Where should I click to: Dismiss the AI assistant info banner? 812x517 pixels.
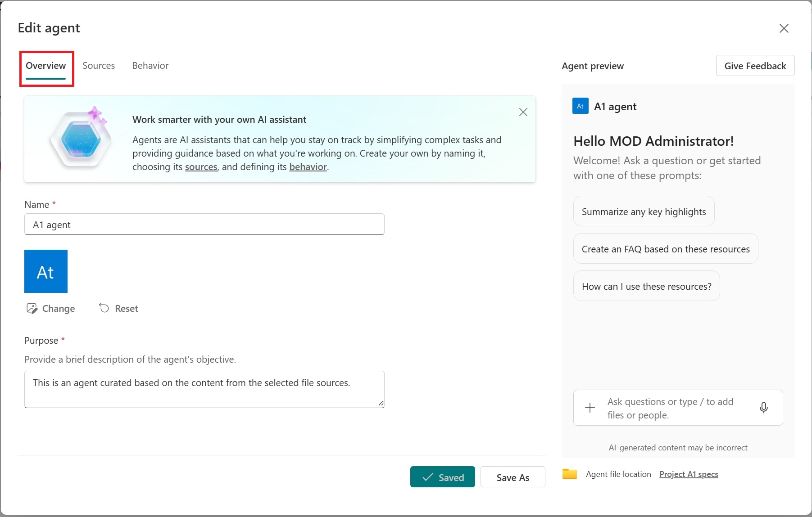point(523,112)
